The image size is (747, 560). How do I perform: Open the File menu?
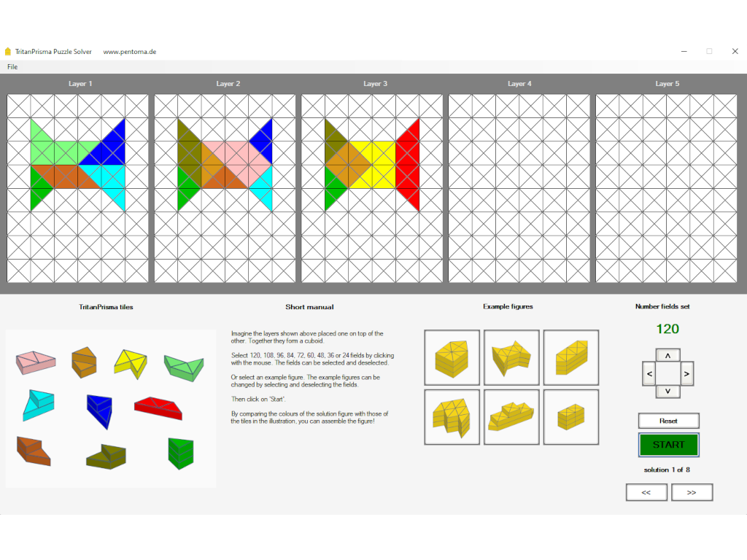(x=12, y=67)
